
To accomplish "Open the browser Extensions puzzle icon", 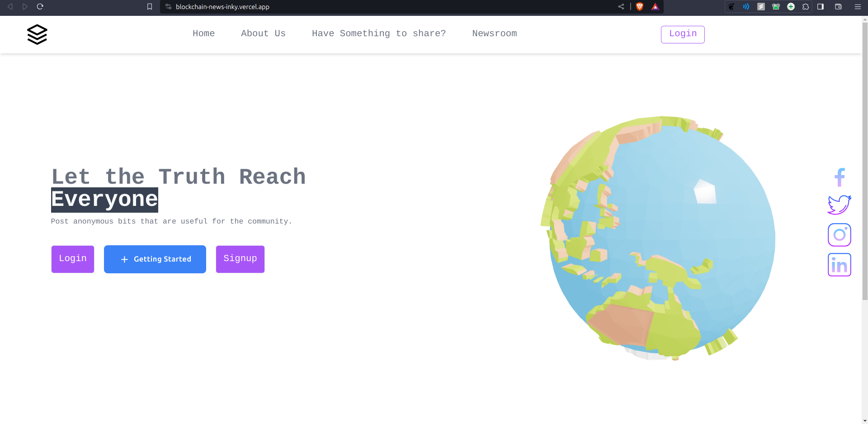I will pyautogui.click(x=806, y=6).
